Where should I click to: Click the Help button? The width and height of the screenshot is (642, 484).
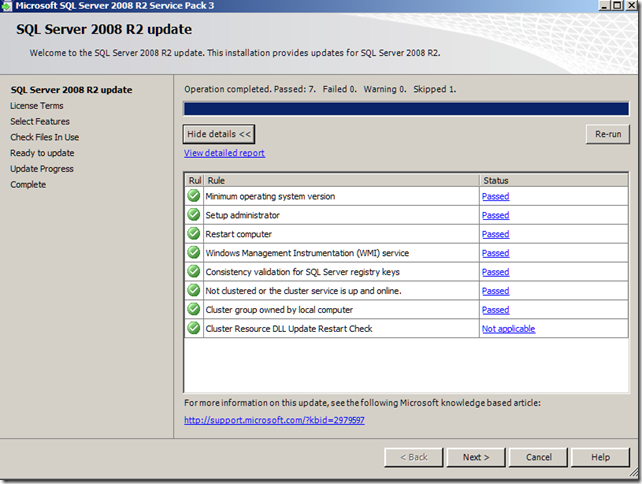click(600, 457)
